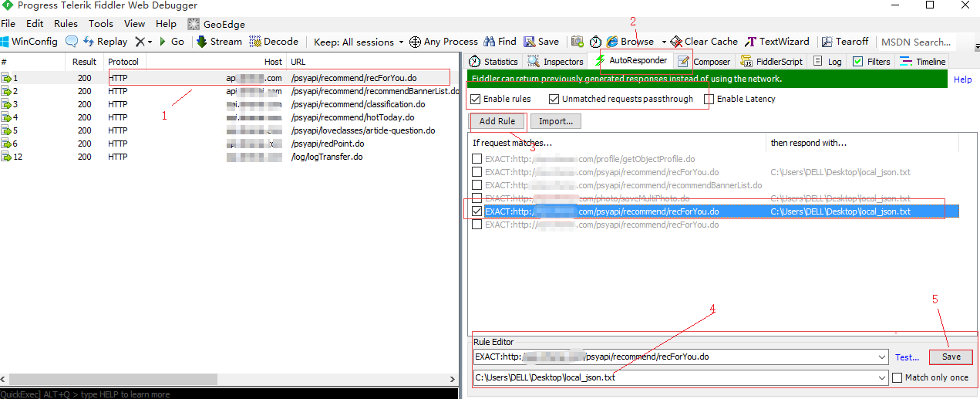Click the comment speech bubble icon
Screen dimensions: 980x399
point(72,42)
